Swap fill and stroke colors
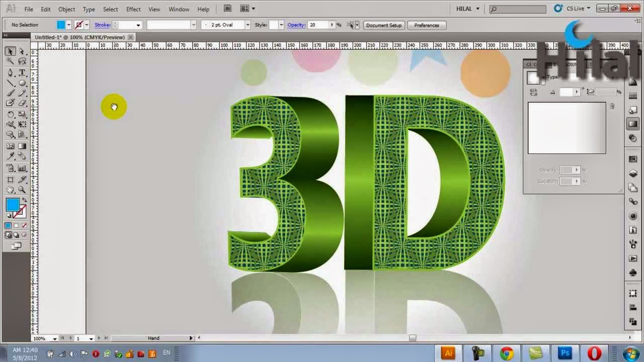This screenshot has height=362, width=644. pos(24,200)
